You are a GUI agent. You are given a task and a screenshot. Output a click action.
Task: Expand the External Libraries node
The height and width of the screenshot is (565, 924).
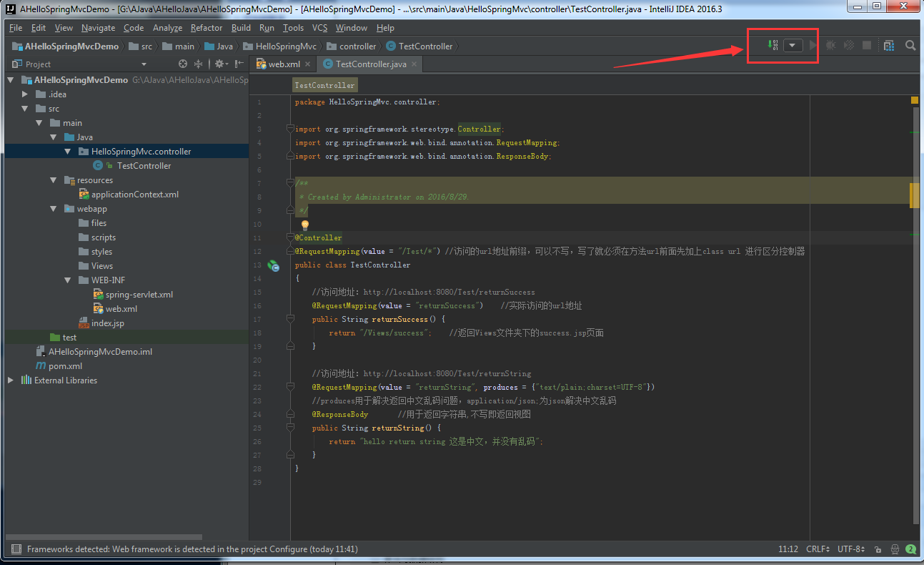click(x=11, y=380)
